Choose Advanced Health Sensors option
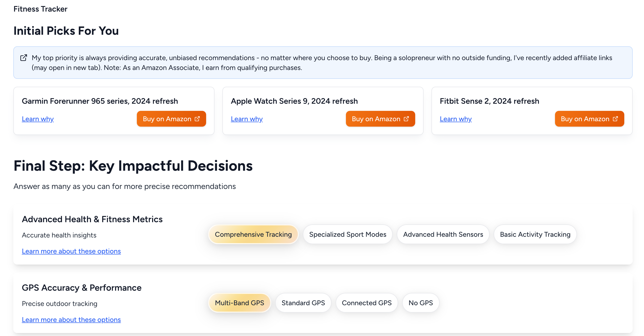 443,234
